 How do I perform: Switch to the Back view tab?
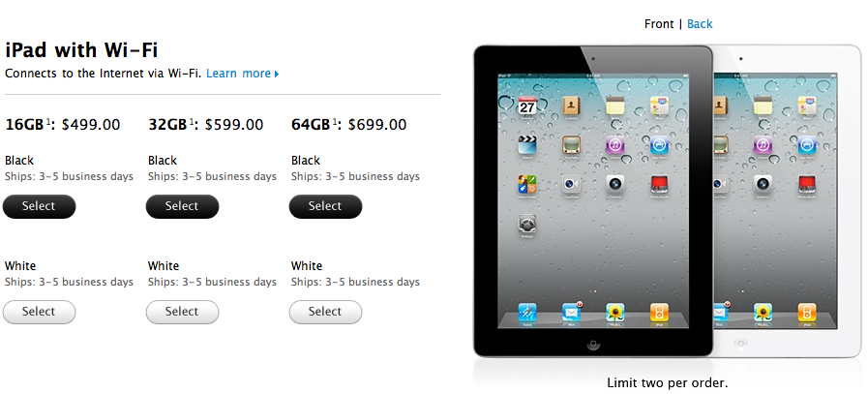700,24
